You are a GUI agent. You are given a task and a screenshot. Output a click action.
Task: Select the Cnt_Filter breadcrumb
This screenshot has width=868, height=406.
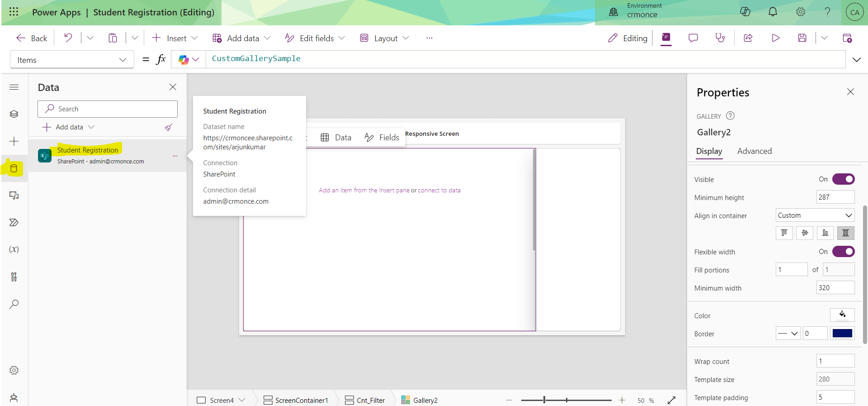(365, 400)
